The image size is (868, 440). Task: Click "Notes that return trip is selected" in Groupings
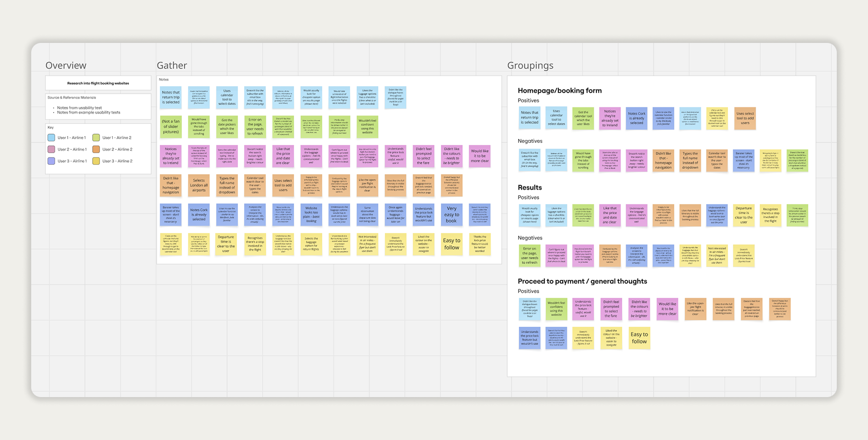(x=529, y=119)
